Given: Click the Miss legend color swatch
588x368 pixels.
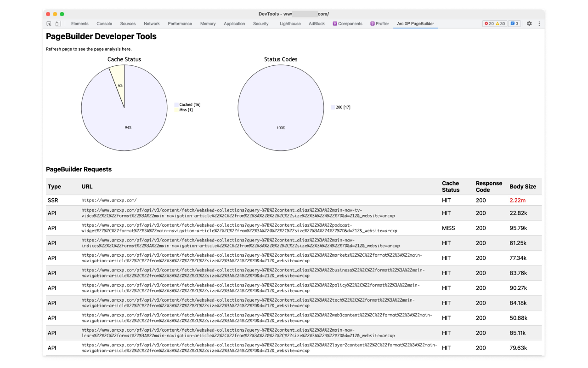Looking at the screenshot, I should pyautogui.click(x=176, y=110).
